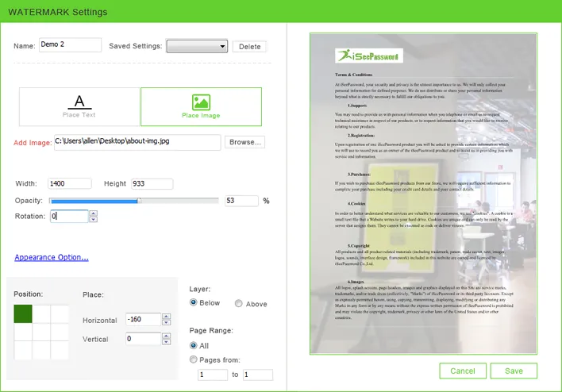The image size is (562, 392).
Task: Click the Delete button
Action: pos(249,47)
